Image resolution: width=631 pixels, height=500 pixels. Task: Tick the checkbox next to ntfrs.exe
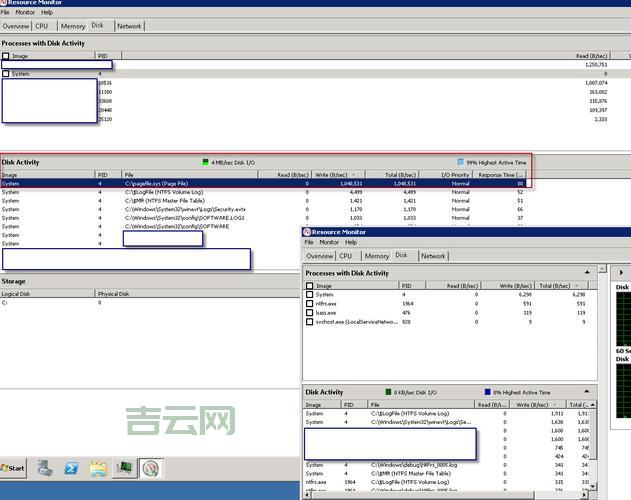click(309, 304)
